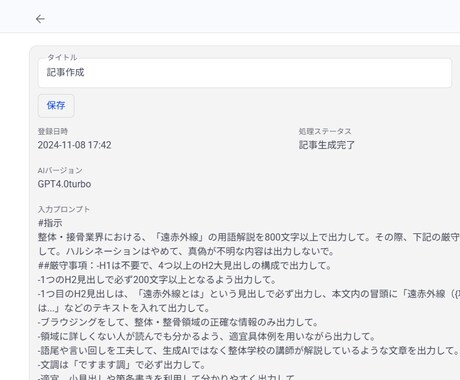
Task: Select the AIバージョン label
Action: pyautogui.click(x=60, y=170)
